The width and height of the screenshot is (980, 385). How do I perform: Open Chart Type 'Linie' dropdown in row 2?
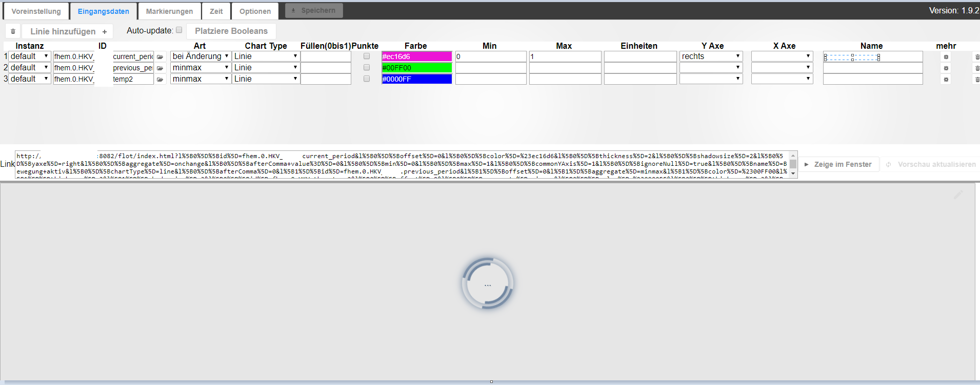tap(266, 68)
